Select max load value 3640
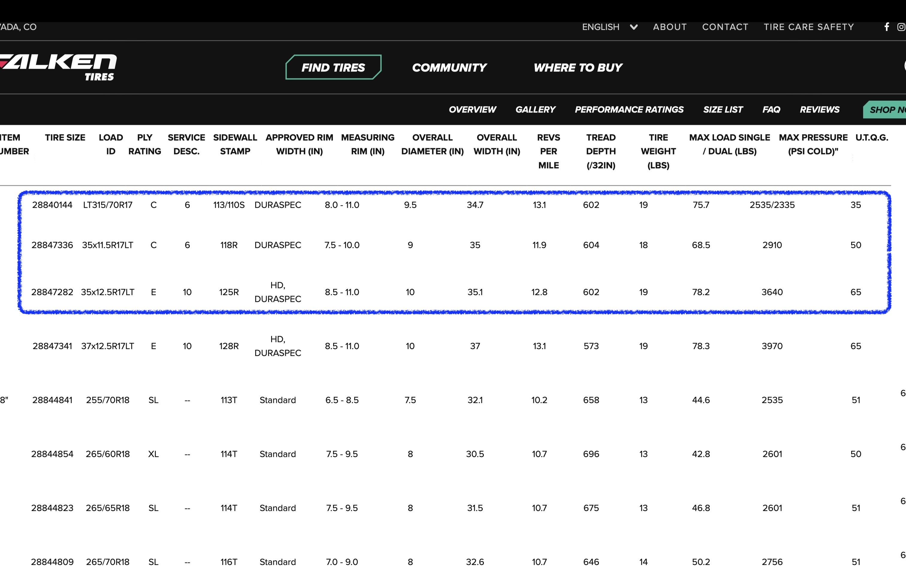The height and width of the screenshot is (588, 906). (772, 293)
